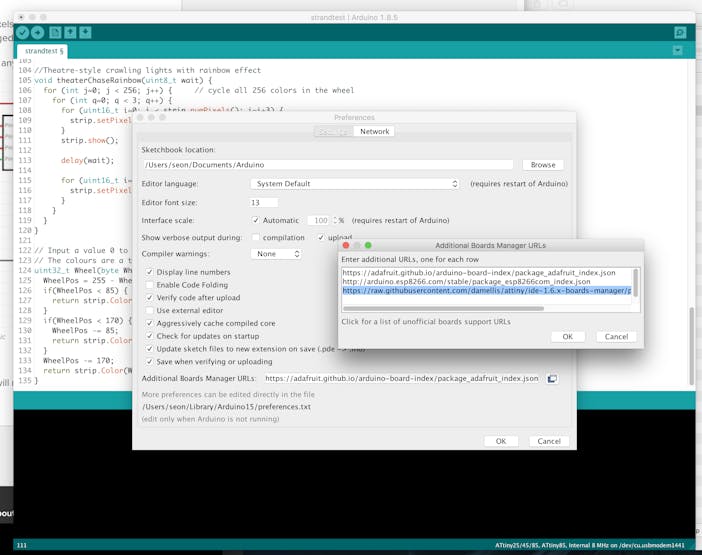Click the Verify sketch checkmark icon
This screenshot has width=702, height=555.
coord(22,32)
